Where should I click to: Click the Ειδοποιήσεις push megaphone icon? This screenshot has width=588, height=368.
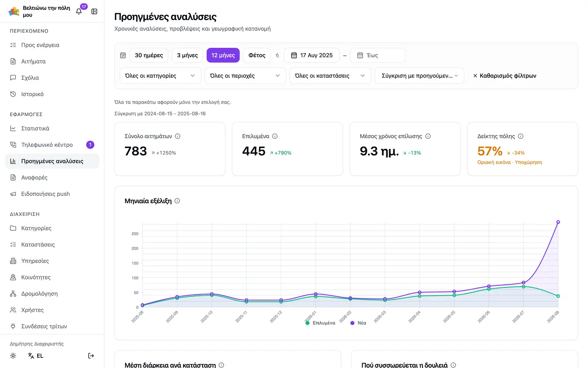(x=13, y=194)
